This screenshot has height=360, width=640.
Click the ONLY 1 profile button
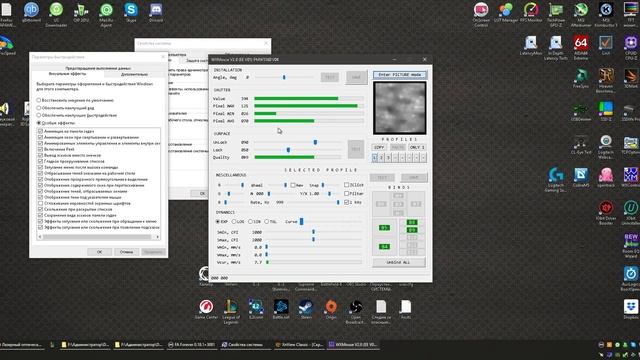(x=416, y=147)
